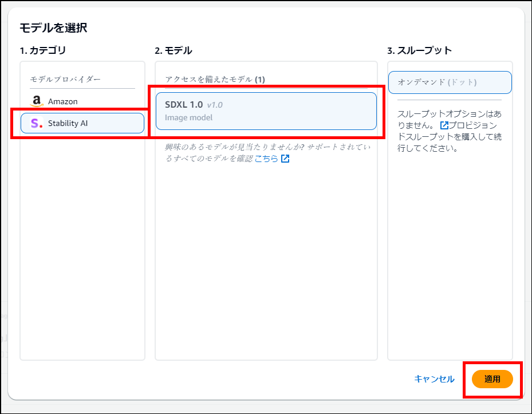Click the モデルを選択 dialog title

(x=53, y=27)
